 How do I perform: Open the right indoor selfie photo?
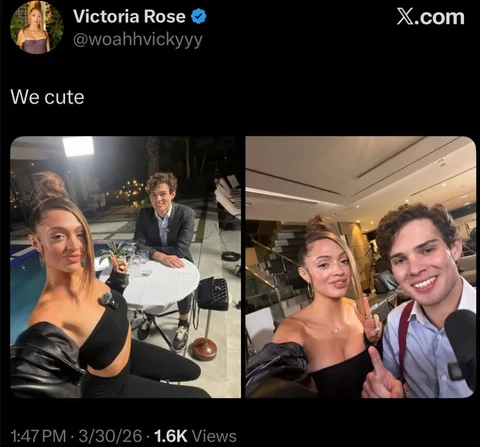coord(361,267)
